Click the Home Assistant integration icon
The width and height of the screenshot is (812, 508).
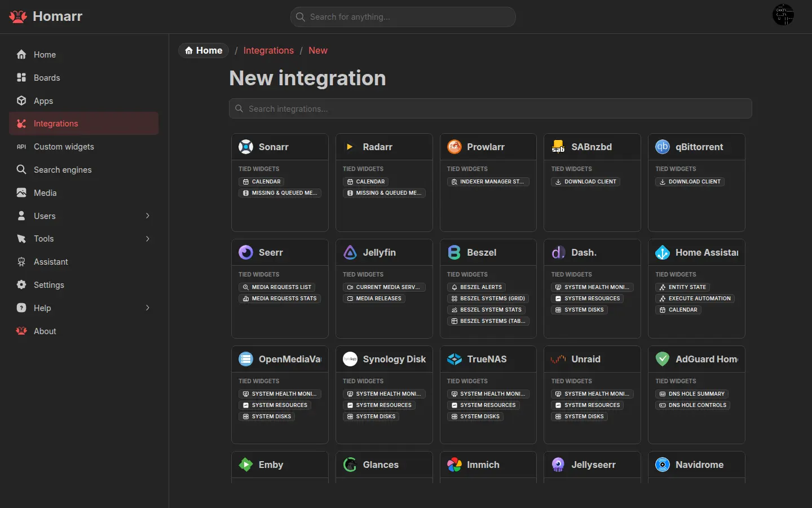click(x=663, y=252)
